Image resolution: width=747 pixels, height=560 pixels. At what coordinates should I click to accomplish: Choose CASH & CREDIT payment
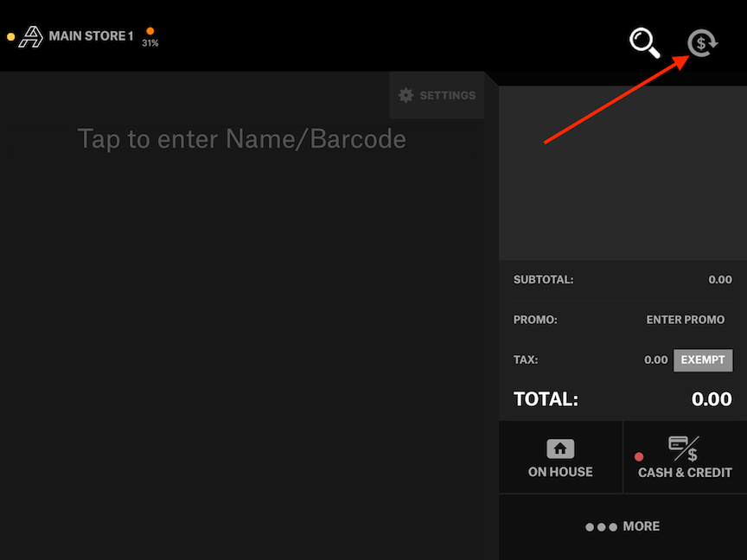pos(685,457)
